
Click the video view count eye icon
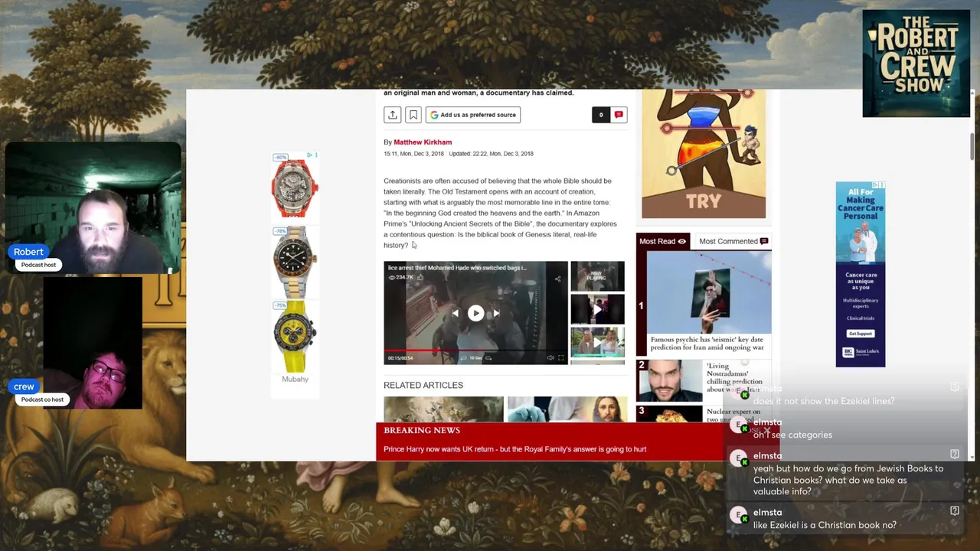click(391, 278)
